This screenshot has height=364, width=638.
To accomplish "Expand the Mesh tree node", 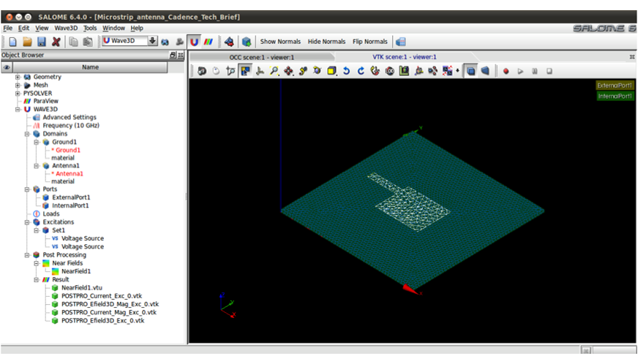I will [18, 85].
